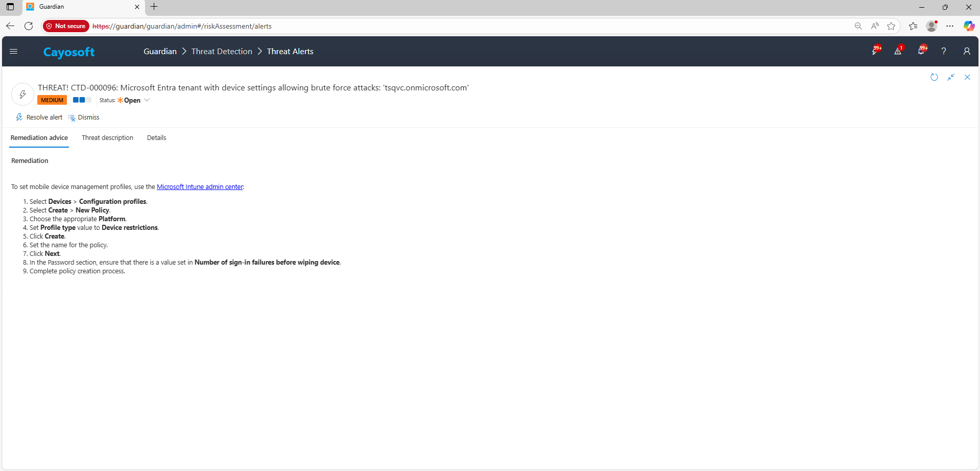Close the threat alert detail panel
The height and width of the screenshot is (471, 980).
coord(967,77)
